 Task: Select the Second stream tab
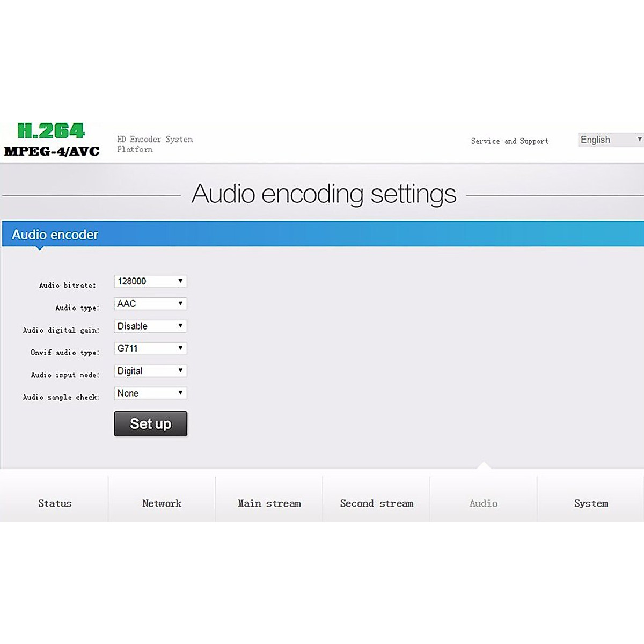pos(376,503)
